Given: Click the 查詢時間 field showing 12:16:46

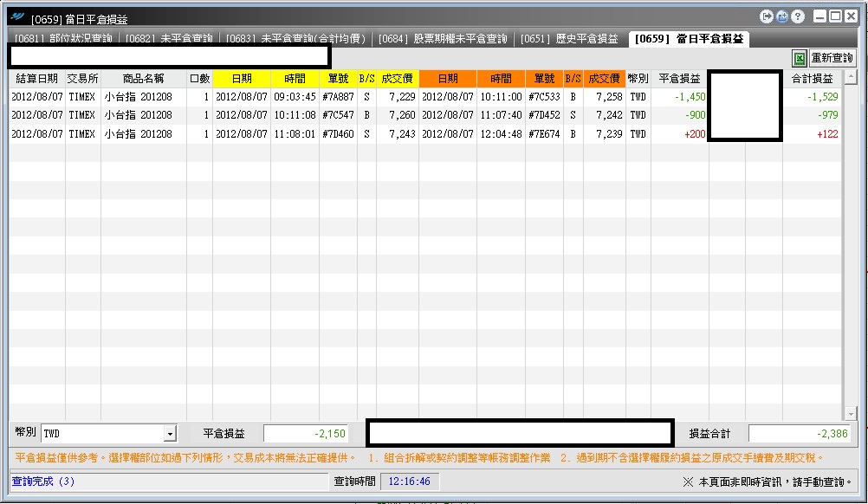Looking at the screenshot, I should (409, 481).
